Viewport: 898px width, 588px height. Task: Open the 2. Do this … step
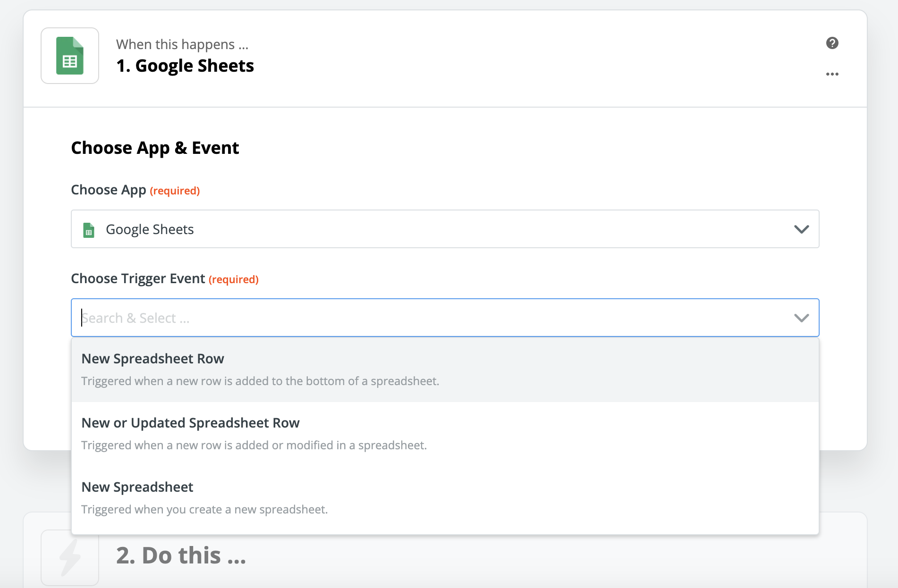[x=181, y=555]
